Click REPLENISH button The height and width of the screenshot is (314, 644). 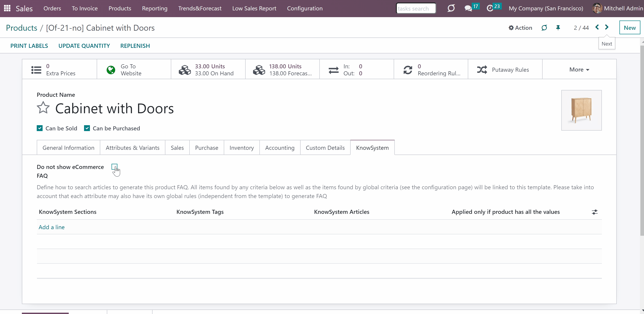click(135, 46)
